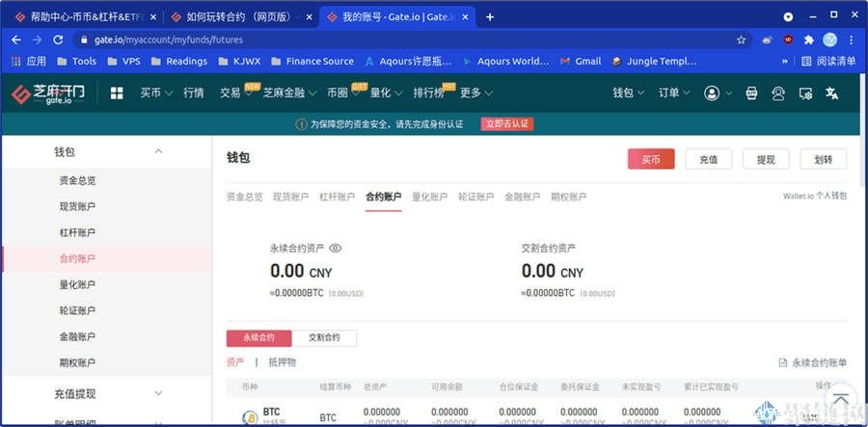Open the 永续合约账单 link
The height and width of the screenshot is (427, 868).
[x=812, y=362]
